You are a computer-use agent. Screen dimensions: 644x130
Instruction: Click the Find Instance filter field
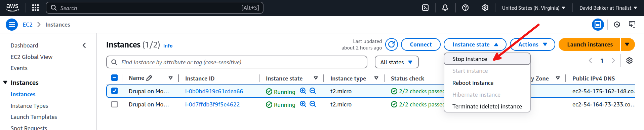pyautogui.click(x=237, y=62)
